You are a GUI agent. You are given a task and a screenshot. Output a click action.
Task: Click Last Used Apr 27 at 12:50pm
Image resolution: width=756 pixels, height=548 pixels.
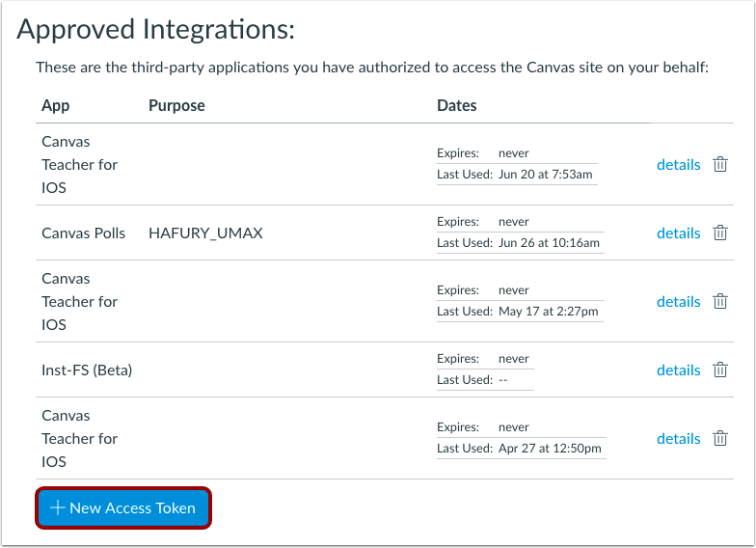[x=519, y=448]
